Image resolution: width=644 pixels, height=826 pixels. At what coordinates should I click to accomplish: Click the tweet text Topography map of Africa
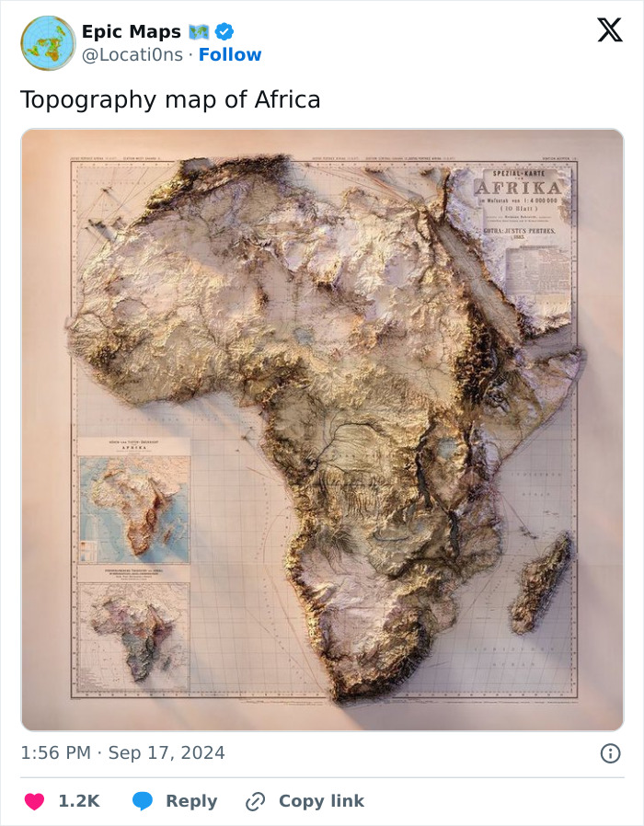coord(170,99)
